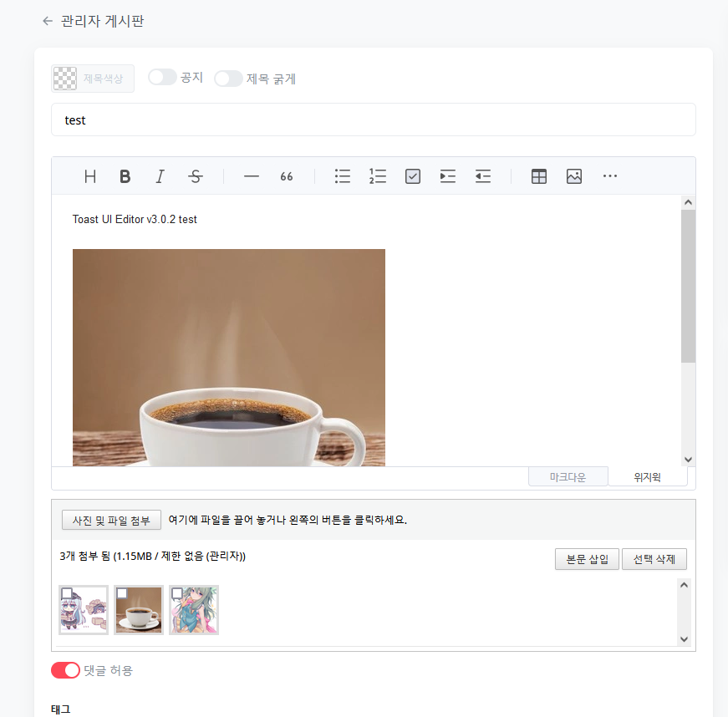Go back using the arrow beside 관리자 게시판
The image size is (728, 717).
point(48,21)
